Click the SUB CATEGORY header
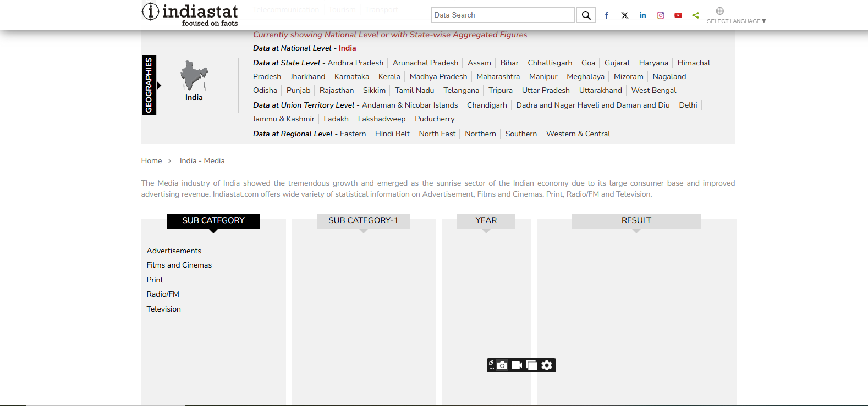868x406 pixels. click(x=213, y=220)
